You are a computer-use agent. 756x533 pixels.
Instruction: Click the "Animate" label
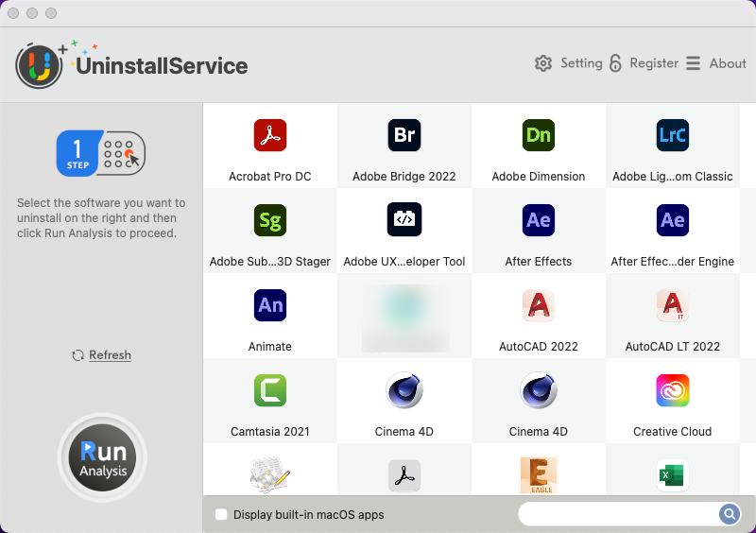(270, 346)
